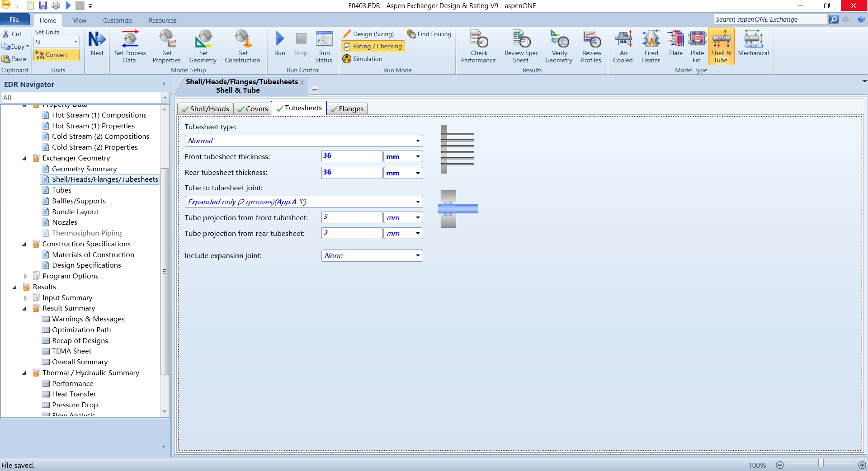Open Set Process Data
The height and width of the screenshot is (471, 868).
(x=130, y=47)
